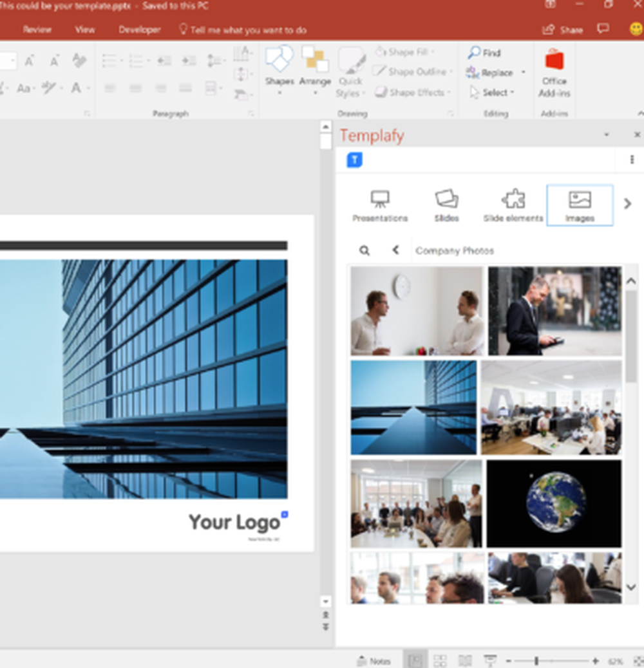Open Office Add-ins
Viewport: 644px width, 668px height.
tap(554, 73)
